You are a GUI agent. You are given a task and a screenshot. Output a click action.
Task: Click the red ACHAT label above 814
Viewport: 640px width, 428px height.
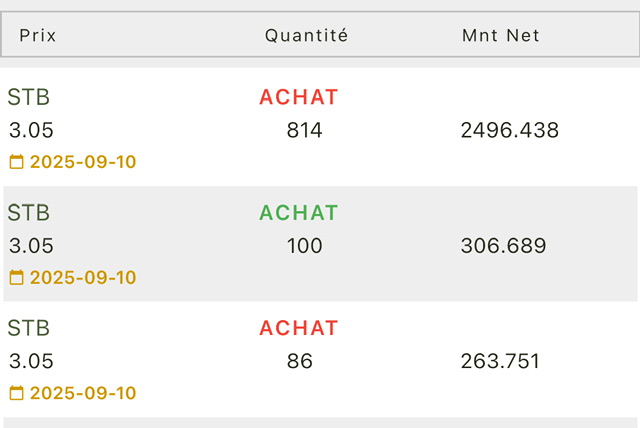click(299, 97)
